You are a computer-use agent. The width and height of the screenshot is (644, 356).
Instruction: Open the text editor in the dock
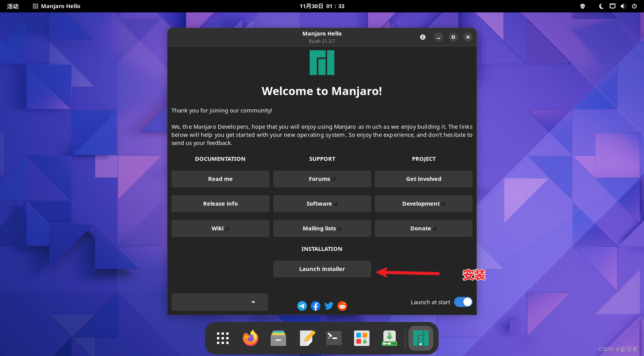[308, 338]
